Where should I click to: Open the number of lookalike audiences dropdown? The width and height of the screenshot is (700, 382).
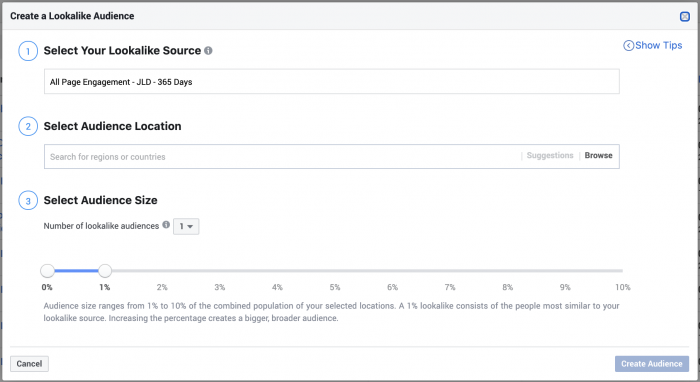(186, 226)
